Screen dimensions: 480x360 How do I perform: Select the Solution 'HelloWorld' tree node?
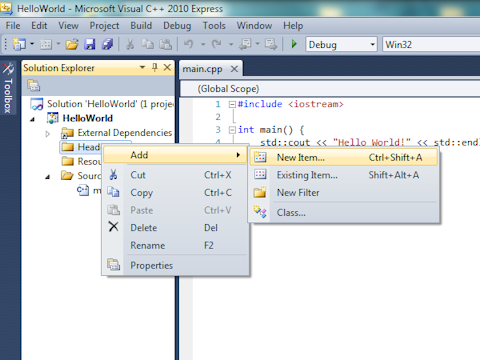(102, 104)
